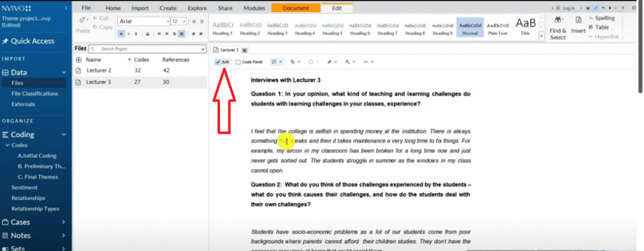The height and width of the screenshot is (251, 644).
Task: Open the File menu
Action: click(86, 8)
